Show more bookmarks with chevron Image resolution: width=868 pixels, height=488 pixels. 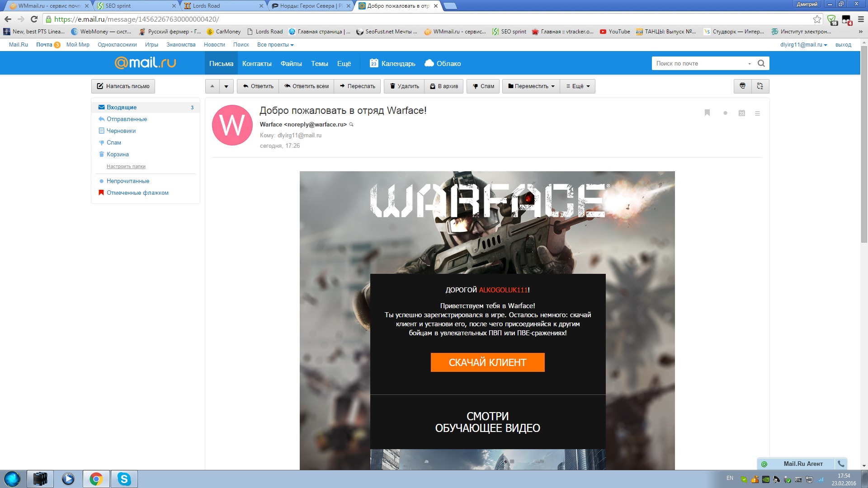tap(860, 32)
